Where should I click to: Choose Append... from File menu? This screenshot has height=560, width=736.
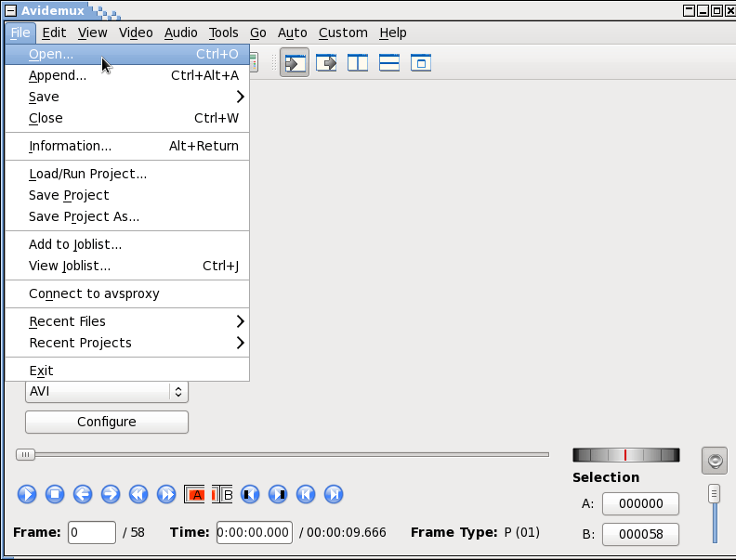click(x=127, y=75)
